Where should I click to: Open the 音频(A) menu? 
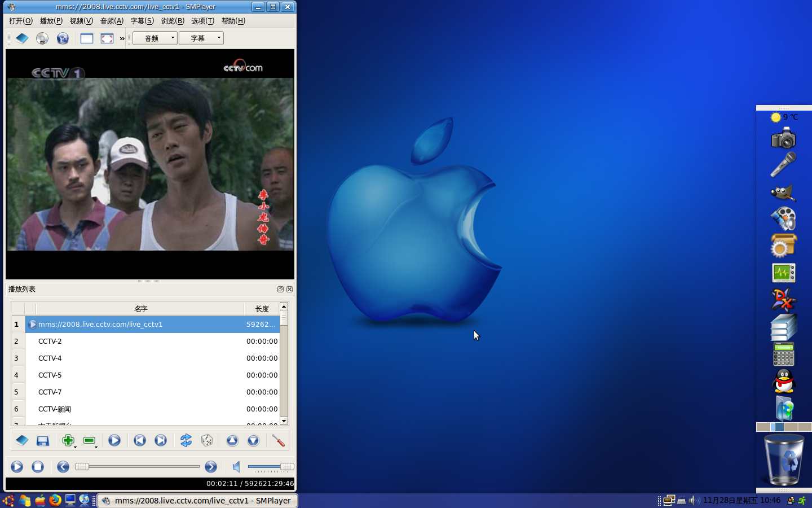[112, 21]
